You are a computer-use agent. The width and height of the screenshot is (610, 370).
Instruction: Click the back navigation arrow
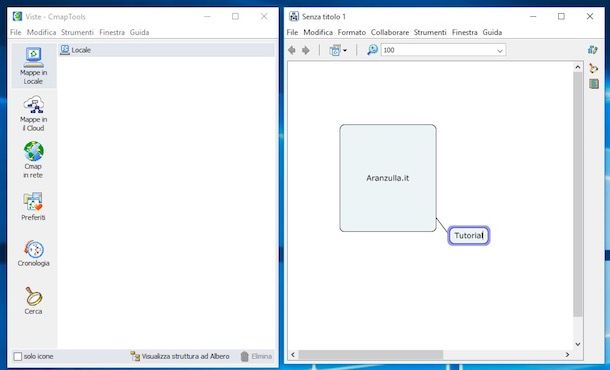292,50
